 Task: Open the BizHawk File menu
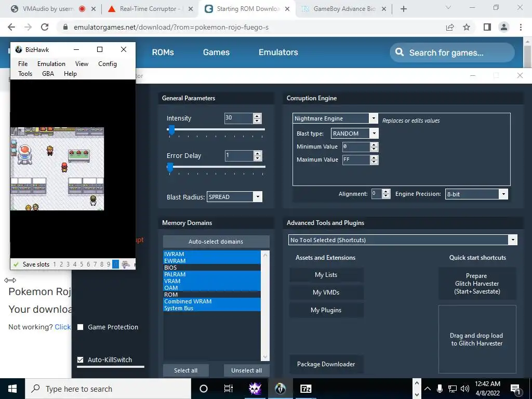click(x=23, y=64)
